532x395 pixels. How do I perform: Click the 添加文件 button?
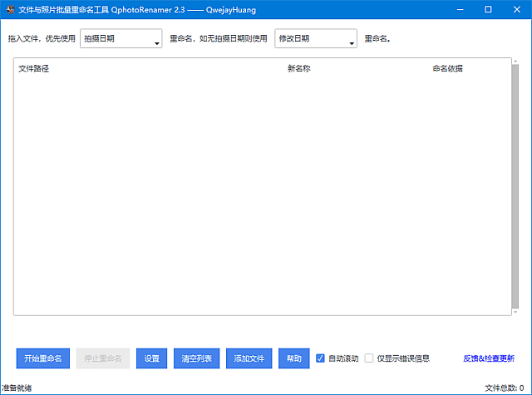coord(249,358)
